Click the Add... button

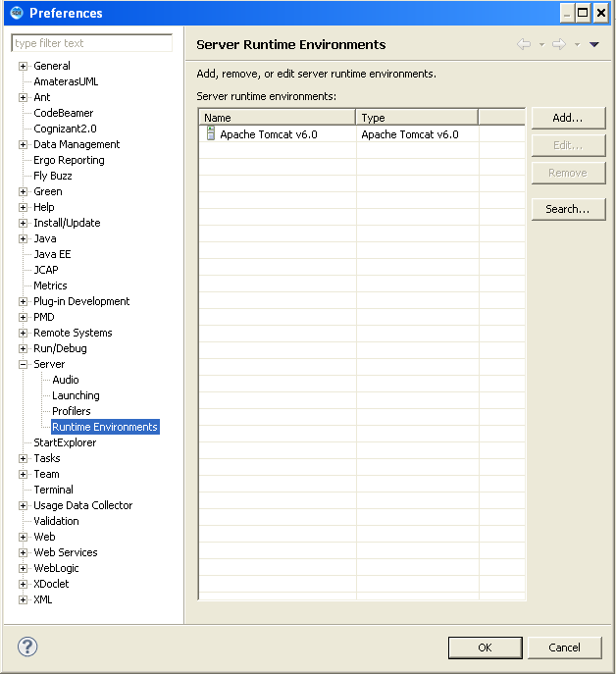click(x=568, y=118)
